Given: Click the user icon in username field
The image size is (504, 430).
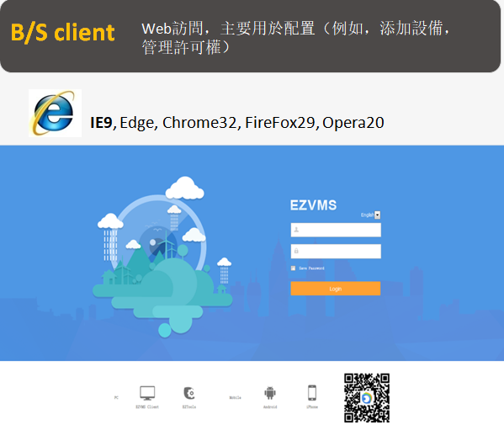Looking at the screenshot, I should pos(296,230).
